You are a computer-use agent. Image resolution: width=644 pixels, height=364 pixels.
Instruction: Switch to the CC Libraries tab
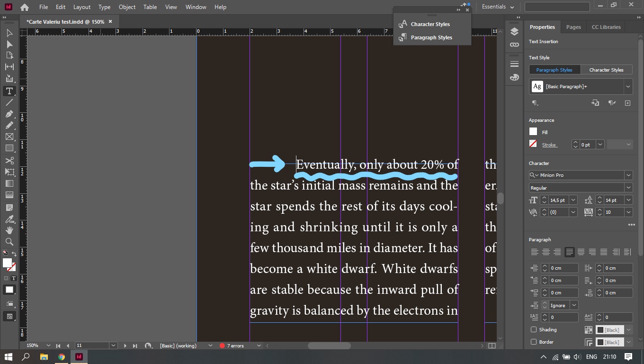click(x=606, y=27)
